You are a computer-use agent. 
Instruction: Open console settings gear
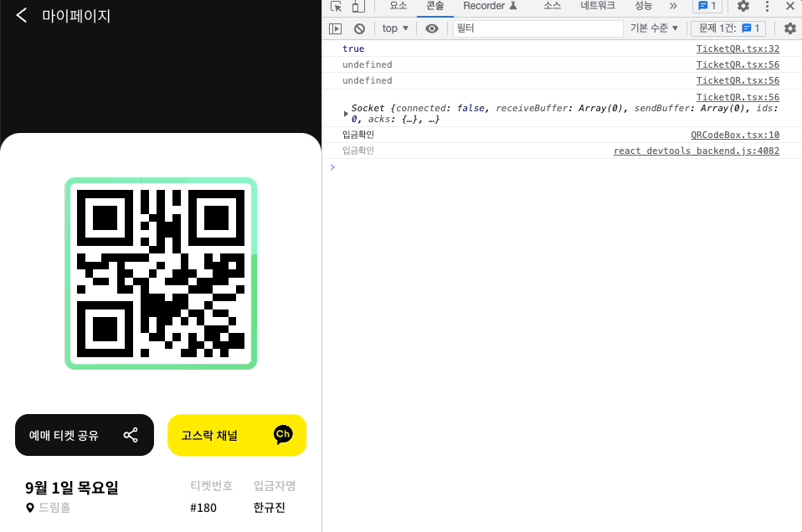click(789, 28)
